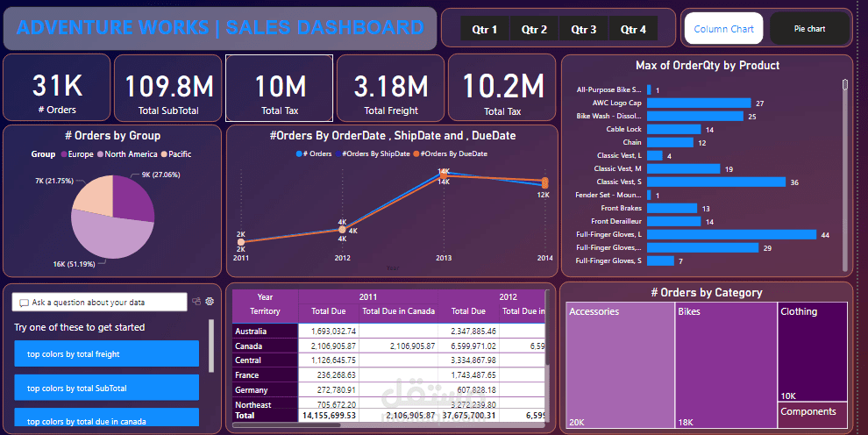
Task: Select the 7K (21.75%) Pacific pie slice
Action: click(94, 194)
